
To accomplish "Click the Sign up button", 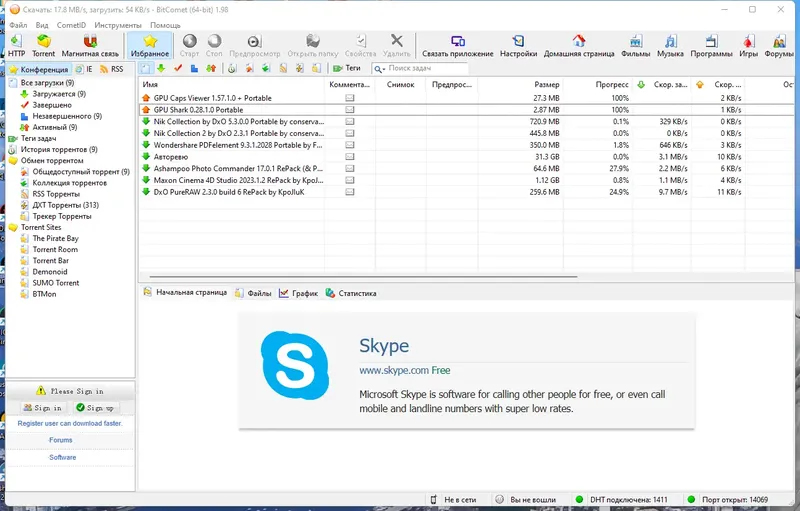I will tap(95, 408).
